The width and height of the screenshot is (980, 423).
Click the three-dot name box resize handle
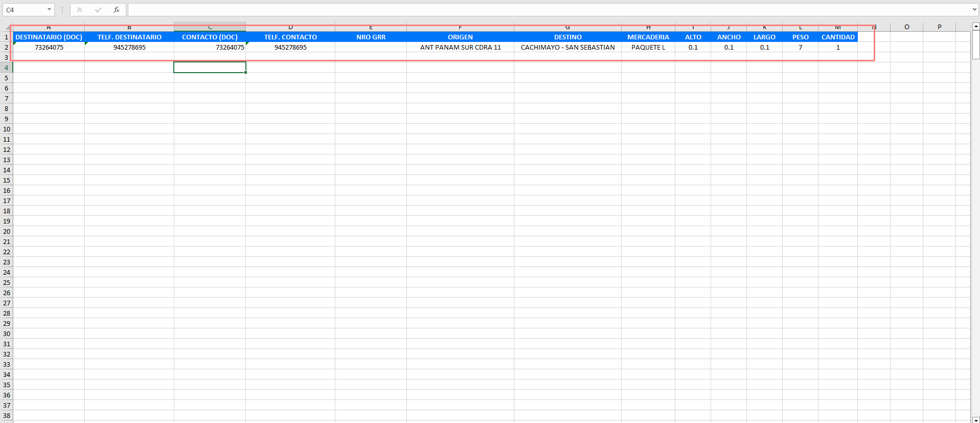click(62, 10)
